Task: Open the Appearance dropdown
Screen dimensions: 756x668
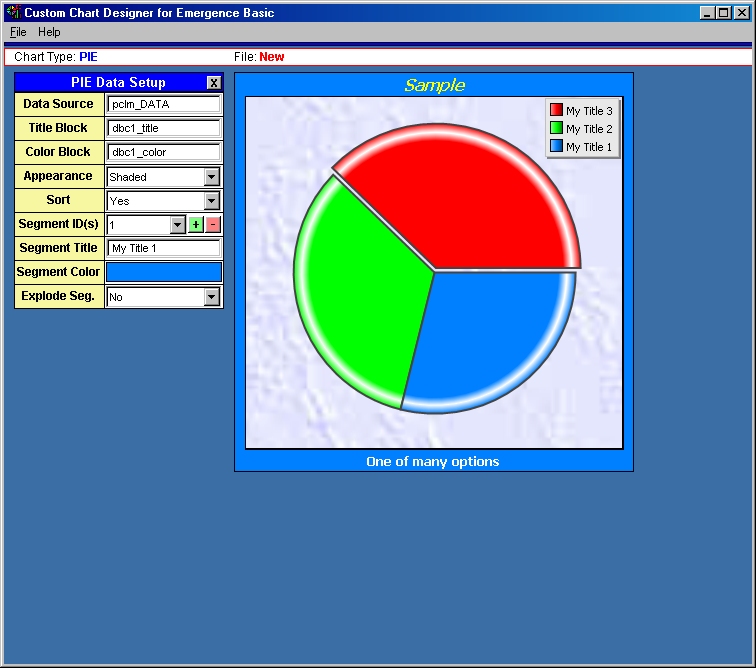Action: click(211, 177)
